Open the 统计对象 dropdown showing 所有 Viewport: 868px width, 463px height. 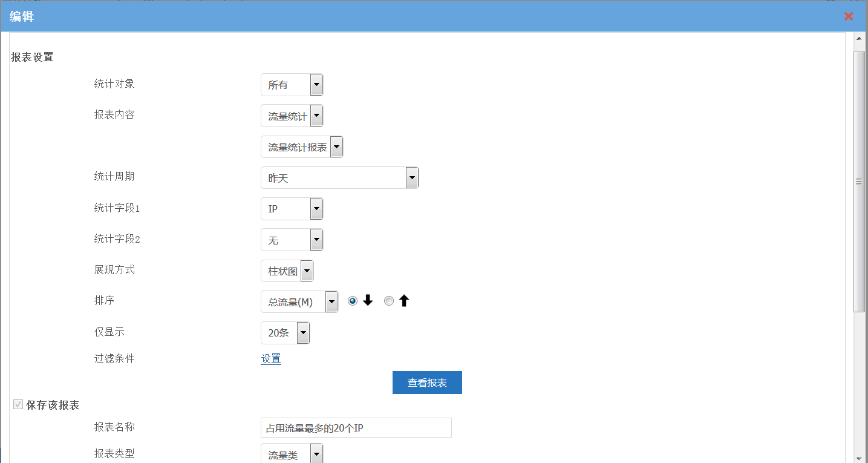[292, 85]
